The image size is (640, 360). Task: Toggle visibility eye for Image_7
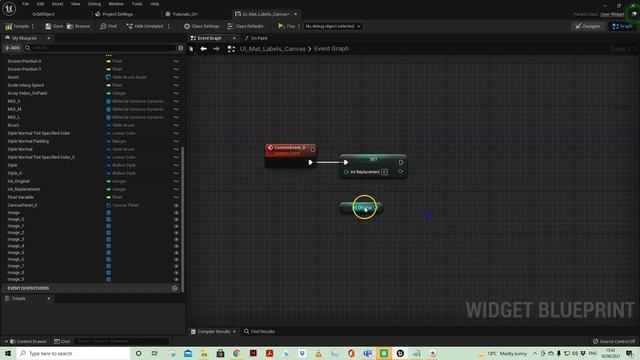[x=176, y=266]
